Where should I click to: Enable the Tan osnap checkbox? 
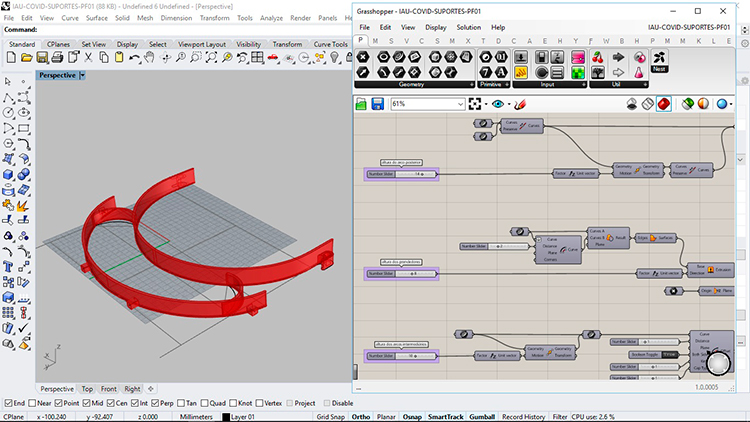pos(181,403)
